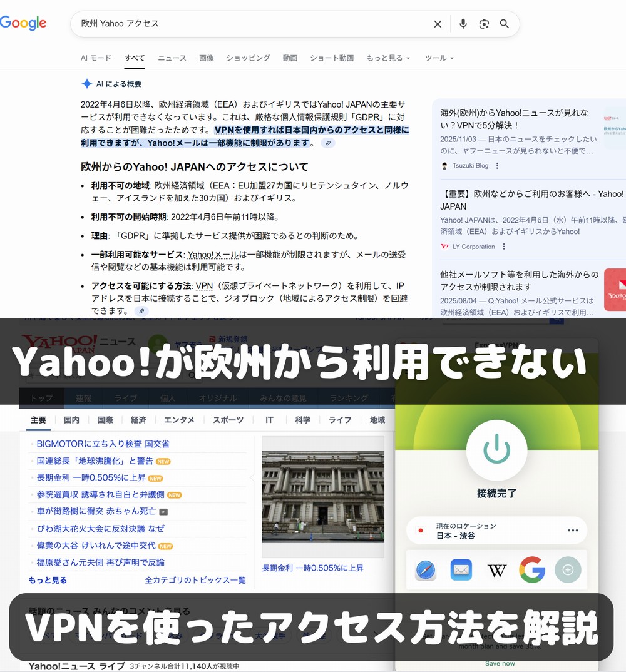
Task: Open Wikipedia shortcut in ExpressVPN panel
Action: (497, 570)
